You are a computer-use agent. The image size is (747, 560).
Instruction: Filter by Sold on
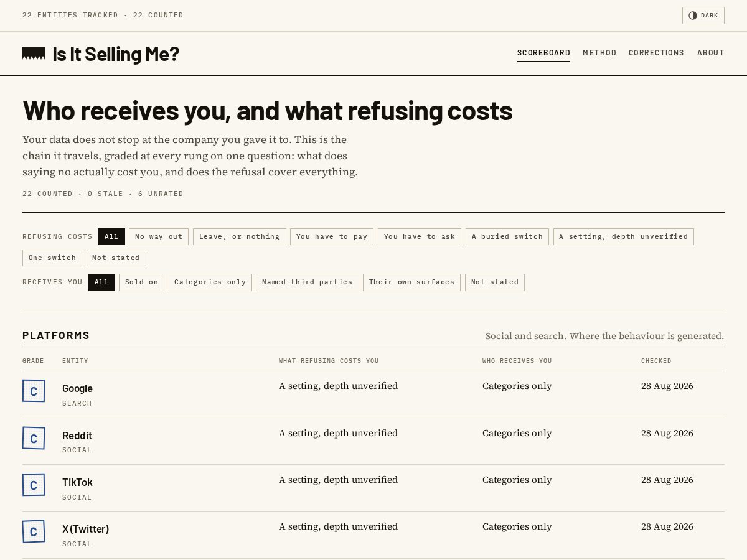pyautogui.click(x=142, y=282)
